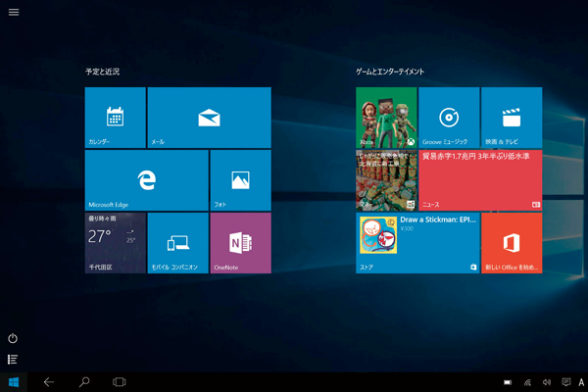
Task: Click the 予定と近況 group heading
Action: [102, 72]
